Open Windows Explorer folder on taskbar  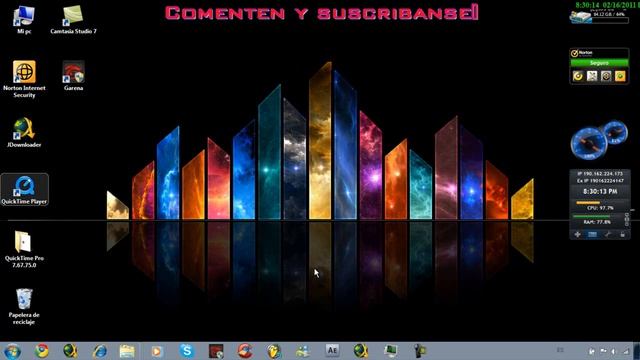[127, 351]
